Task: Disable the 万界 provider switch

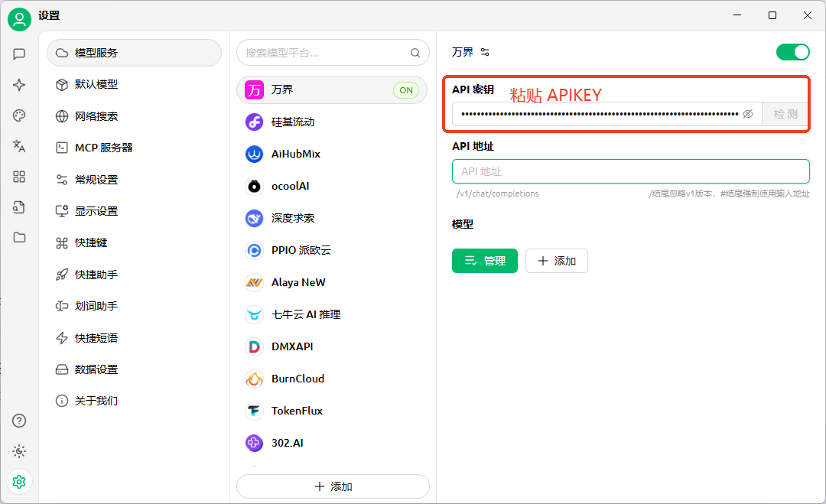Action: (793, 52)
